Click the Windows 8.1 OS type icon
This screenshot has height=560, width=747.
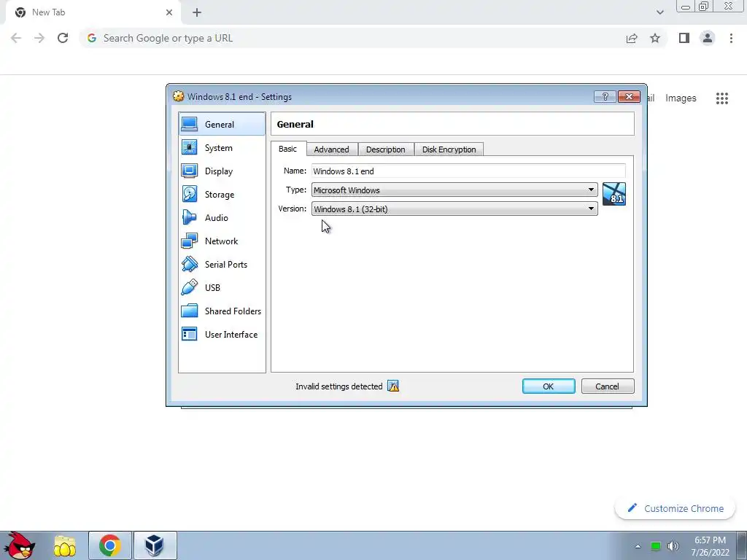tap(614, 194)
